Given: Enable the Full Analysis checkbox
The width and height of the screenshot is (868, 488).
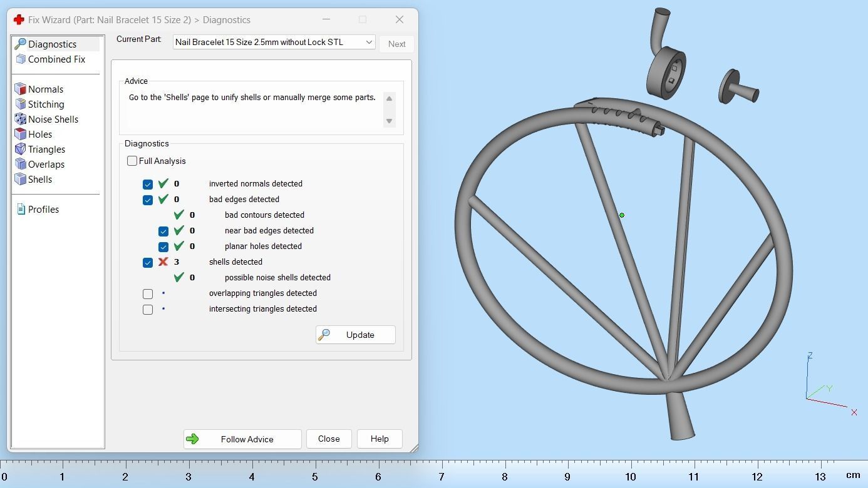Looking at the screenshot, I should coord(132,161).
